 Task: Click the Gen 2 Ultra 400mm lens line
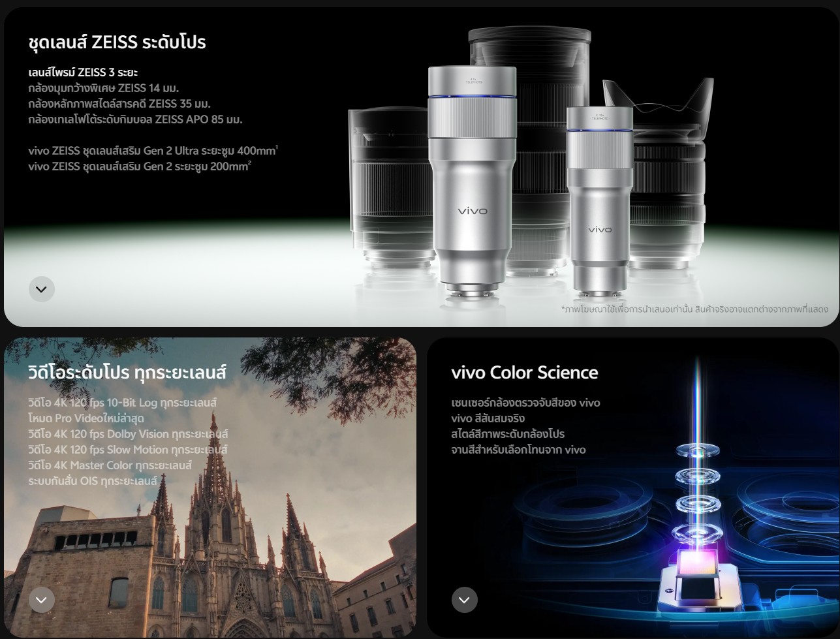tap(153, 151)
